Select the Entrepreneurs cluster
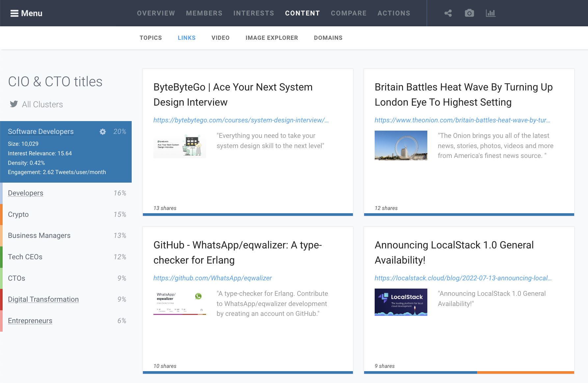Viewport: 588px width, 383px height. point(30,321)
